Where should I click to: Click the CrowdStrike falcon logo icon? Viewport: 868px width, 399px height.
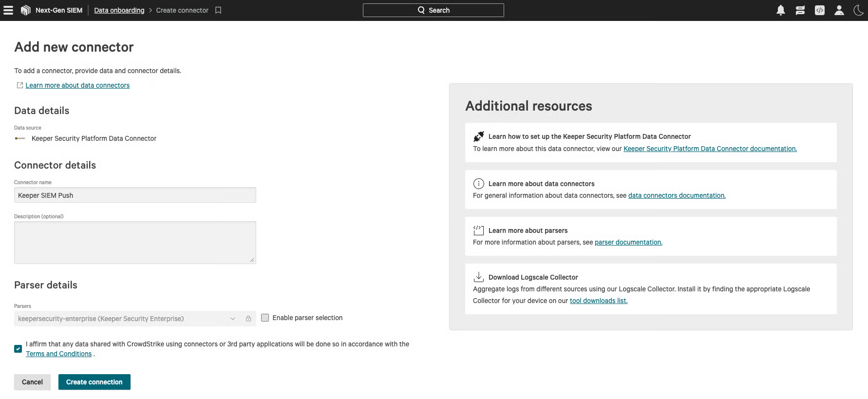point(25,10)
